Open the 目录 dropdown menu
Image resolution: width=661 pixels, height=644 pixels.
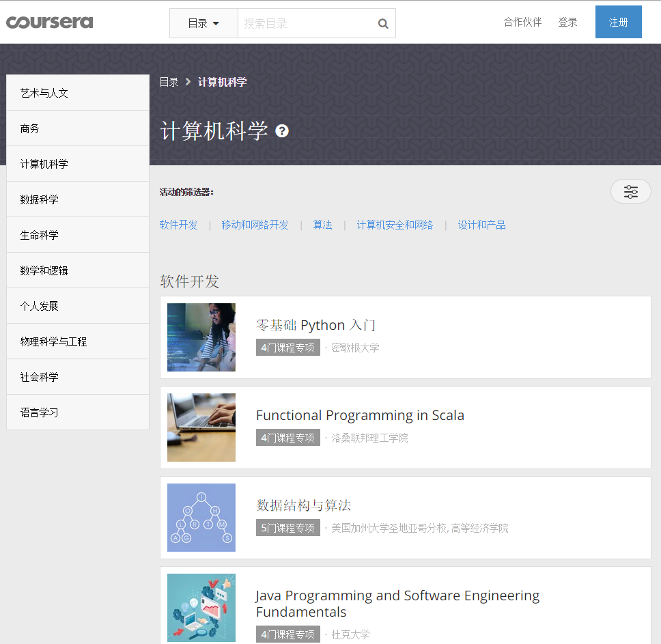pyautogui.click(x=203, y=23)
